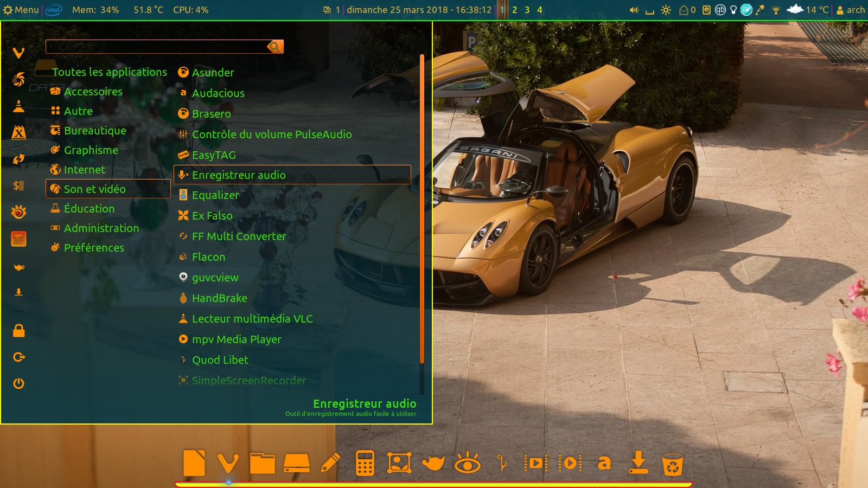Click the power shutdown icon in the menu
Screen dimensions: 868x488
pyautogui.click(x=19, y=383)
